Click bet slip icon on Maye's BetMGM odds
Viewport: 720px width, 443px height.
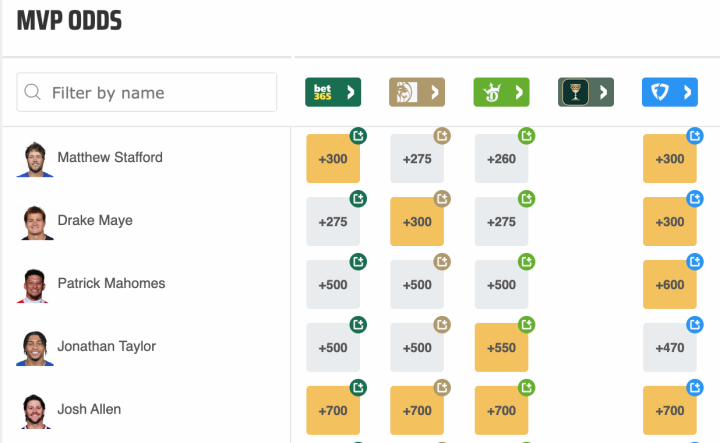442,199
